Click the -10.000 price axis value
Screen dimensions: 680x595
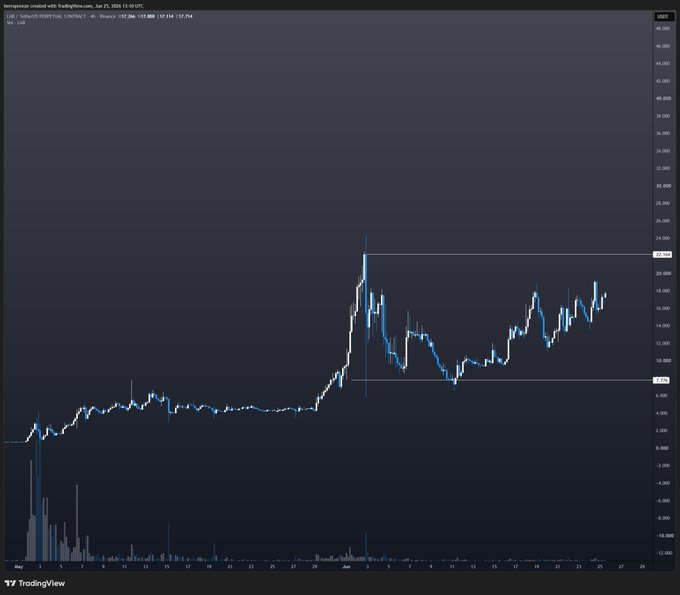(664, 536)
